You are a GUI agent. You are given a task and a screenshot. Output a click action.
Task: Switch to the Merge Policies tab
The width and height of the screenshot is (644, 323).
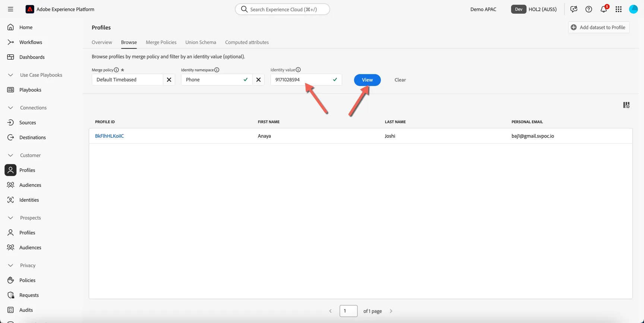(161, 42)
